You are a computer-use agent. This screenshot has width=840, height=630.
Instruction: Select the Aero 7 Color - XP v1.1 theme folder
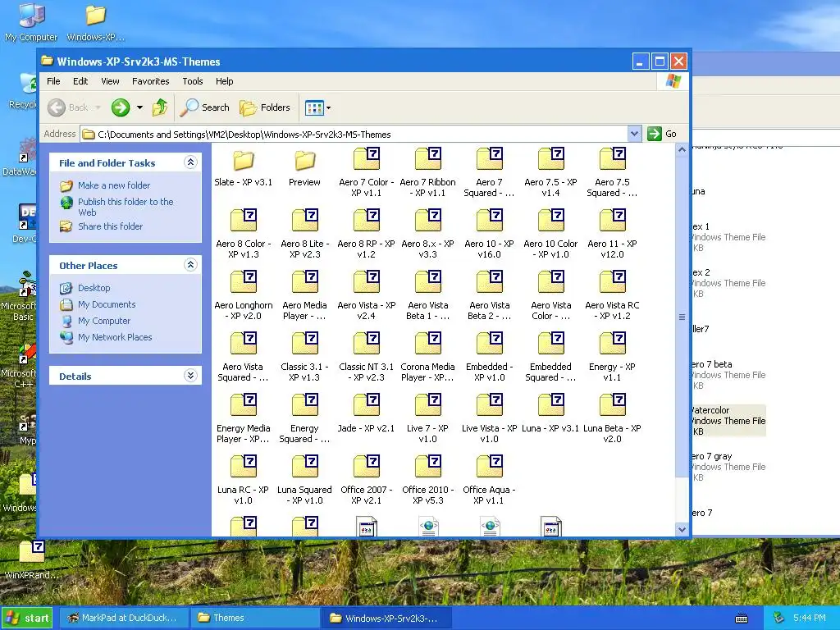coord(367,159)
